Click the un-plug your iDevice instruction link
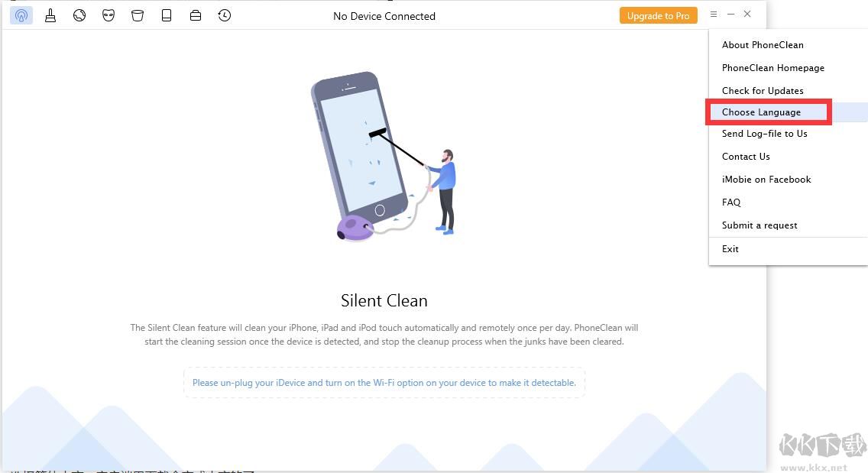The width and height of the screenshot is (868, 473). (x=384, y=382)
